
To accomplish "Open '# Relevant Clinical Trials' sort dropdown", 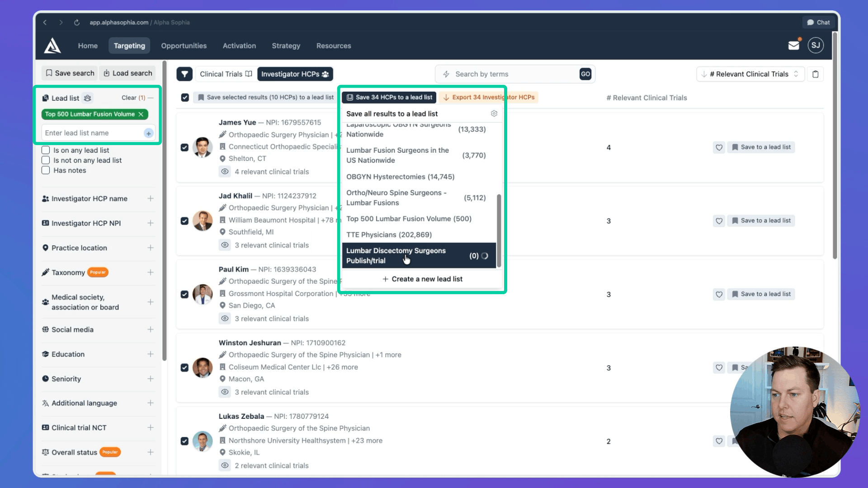I will pos(750,74).
